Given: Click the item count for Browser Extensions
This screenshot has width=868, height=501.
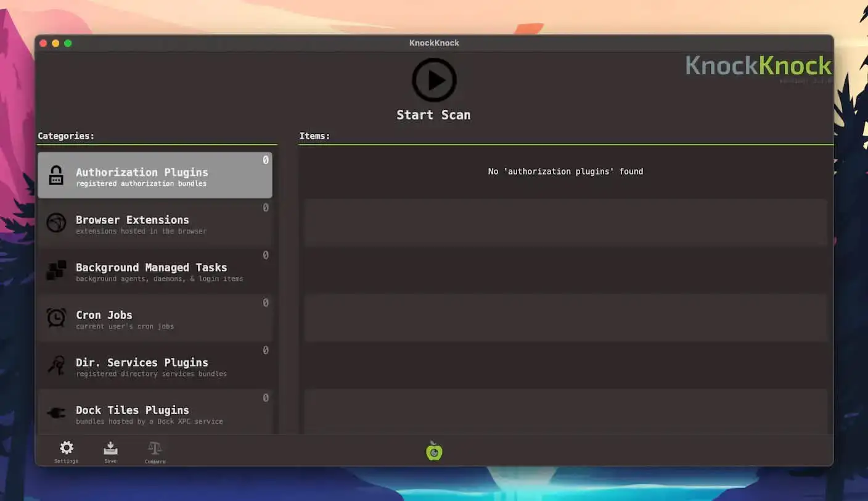Looking at the screenshot, I should (266, 208).
